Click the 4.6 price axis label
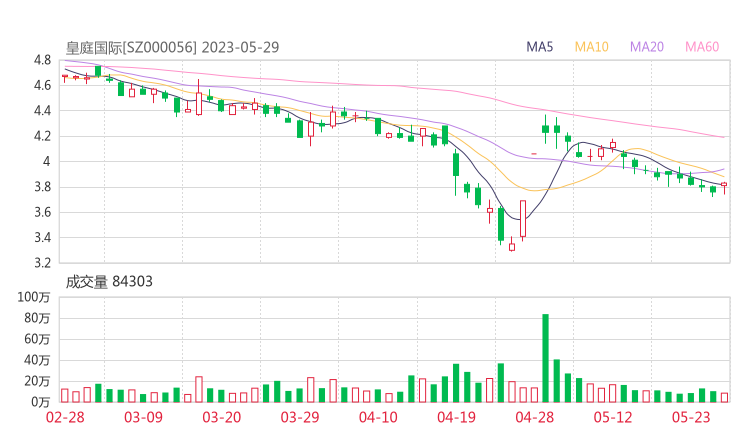This screenshot has height=440, width=740. click(x=42, y=85)
